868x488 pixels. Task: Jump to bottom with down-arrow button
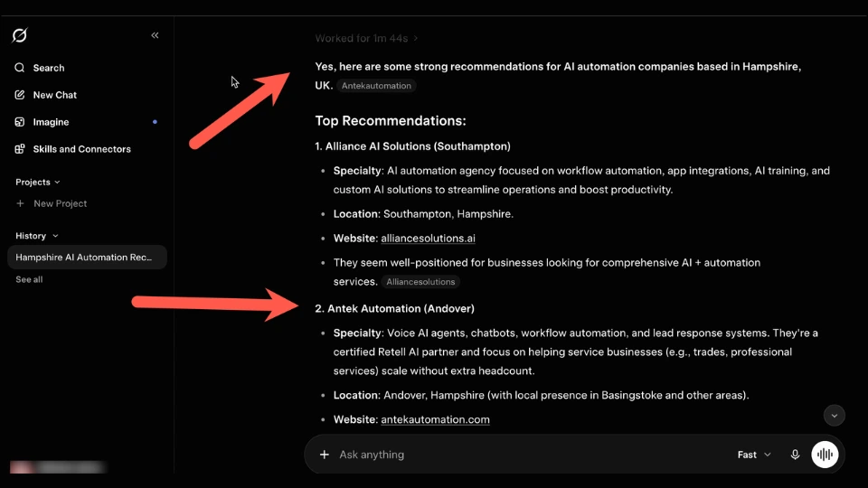tap(835, 416)
